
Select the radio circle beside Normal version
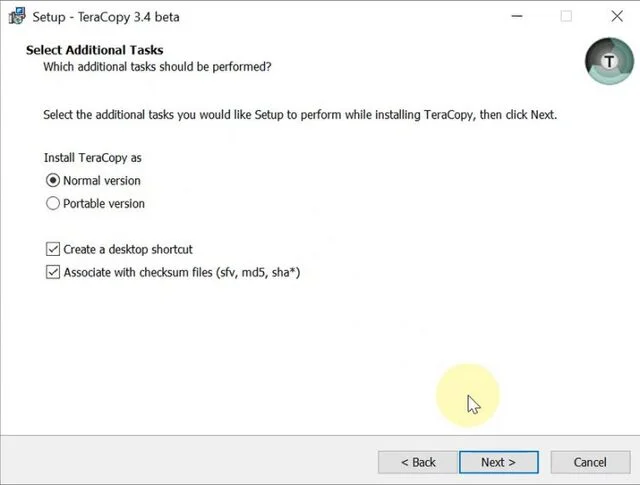(53, 181)
